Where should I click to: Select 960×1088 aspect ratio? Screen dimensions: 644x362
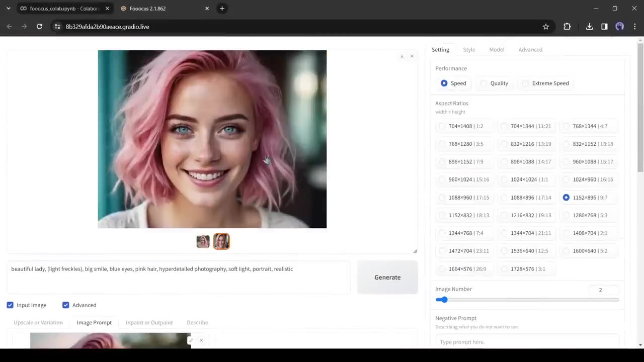[589, 161]
